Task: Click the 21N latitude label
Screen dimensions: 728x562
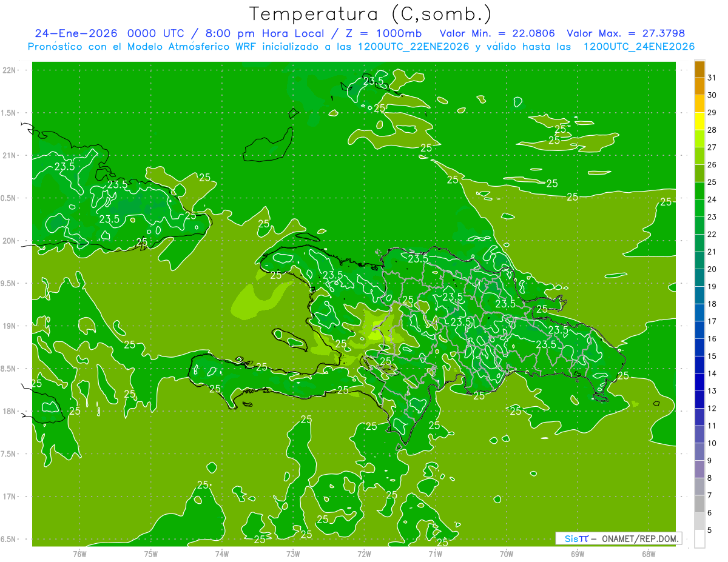Action: (x=10, y=155)
